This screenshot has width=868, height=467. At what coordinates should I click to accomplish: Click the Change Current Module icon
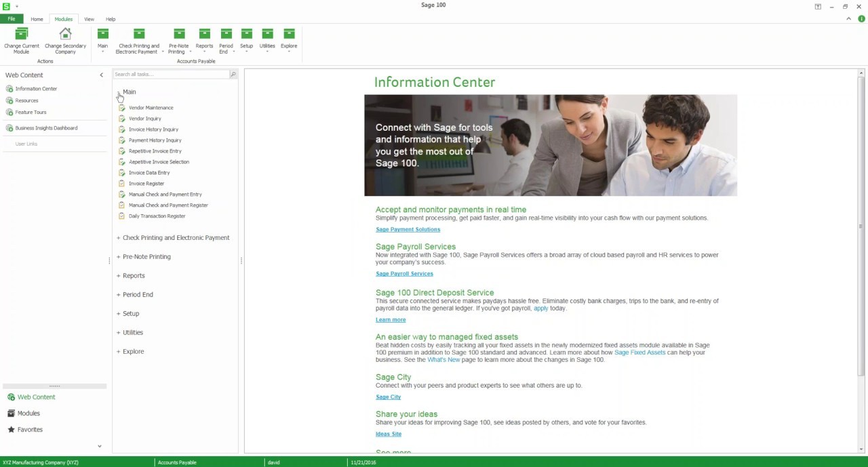point(22,35)
